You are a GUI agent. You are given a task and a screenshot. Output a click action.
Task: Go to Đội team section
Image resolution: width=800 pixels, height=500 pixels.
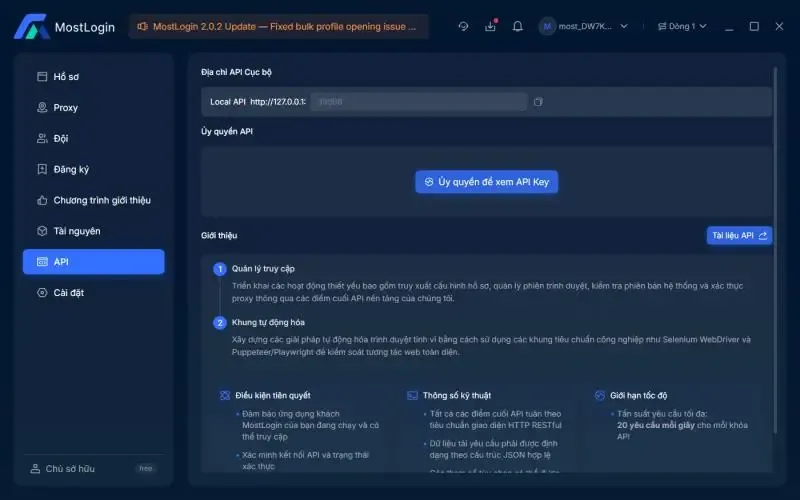click(93, 138)
